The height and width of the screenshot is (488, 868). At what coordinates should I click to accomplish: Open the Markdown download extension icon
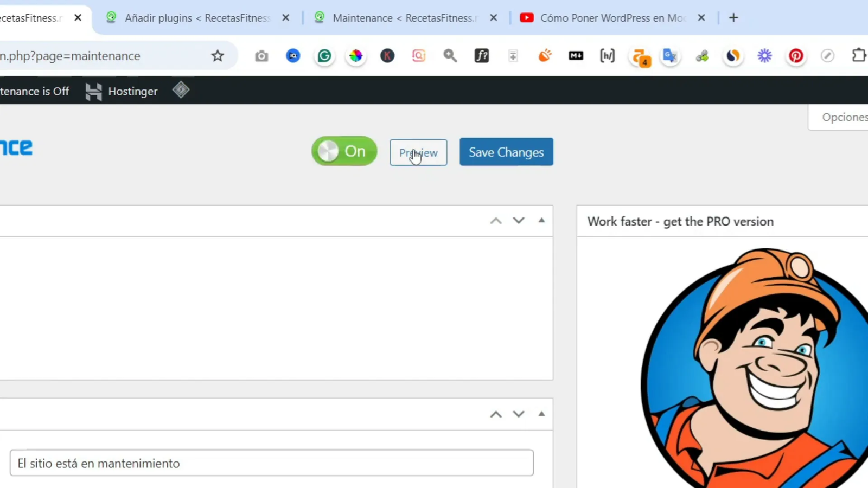[576, 55]
